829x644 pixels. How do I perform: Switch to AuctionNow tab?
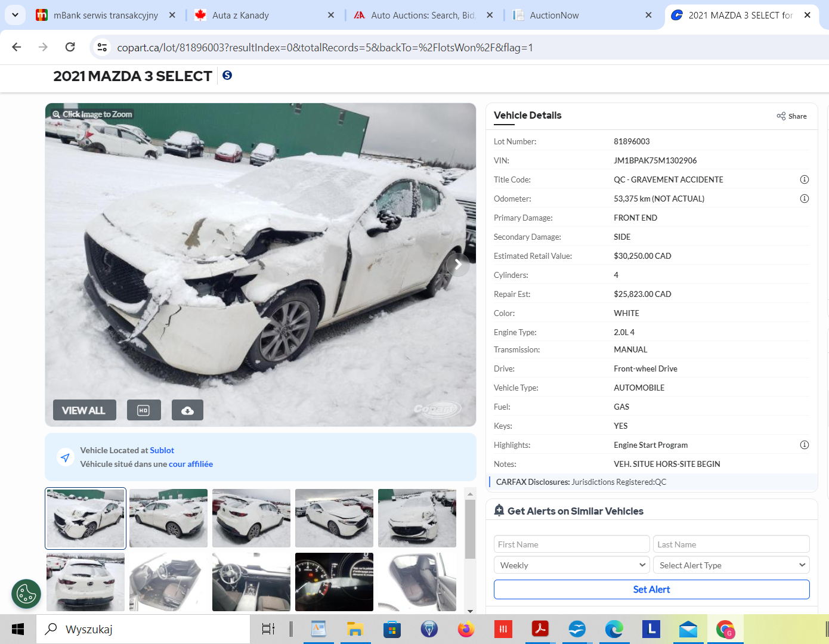click(554, 16)
